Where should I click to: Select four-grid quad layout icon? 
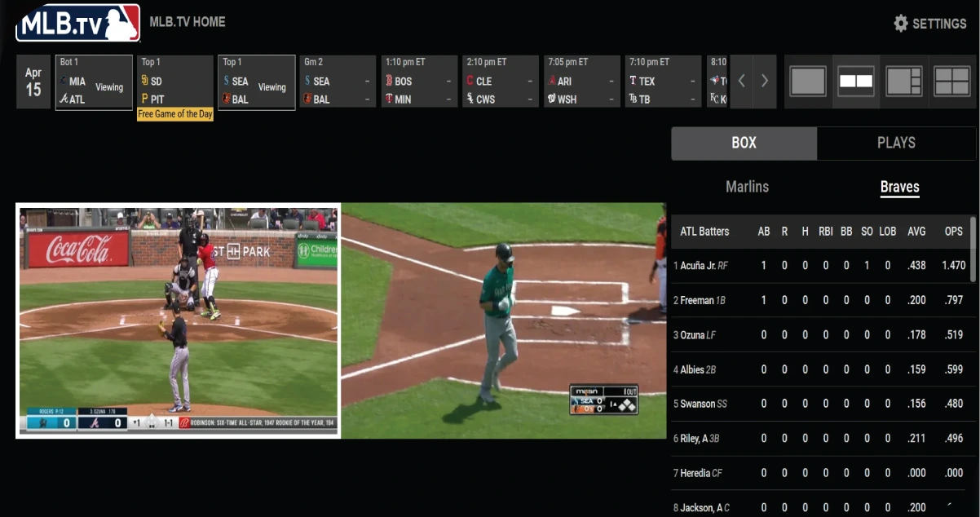pyautogui.click(x=952, y=82)
